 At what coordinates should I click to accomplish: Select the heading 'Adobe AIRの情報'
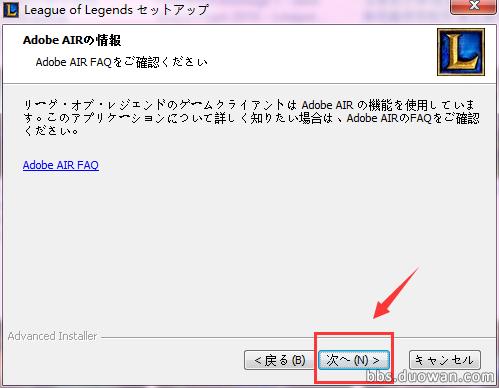point(72,40)
